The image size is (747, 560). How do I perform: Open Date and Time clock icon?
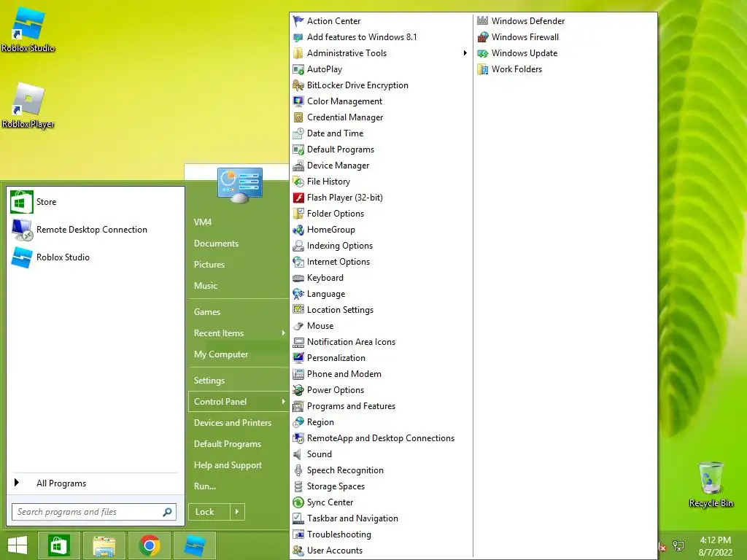pyautogui.click(x=298, y=133)
